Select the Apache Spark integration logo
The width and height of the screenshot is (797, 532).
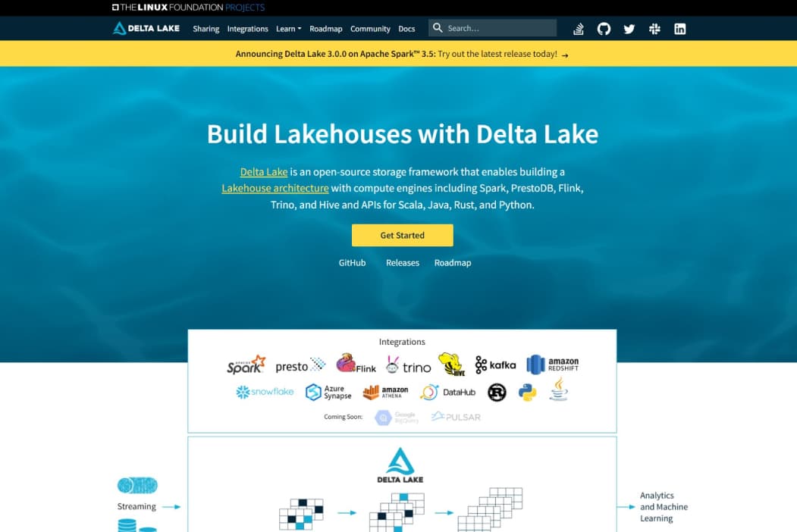[246, 365]
